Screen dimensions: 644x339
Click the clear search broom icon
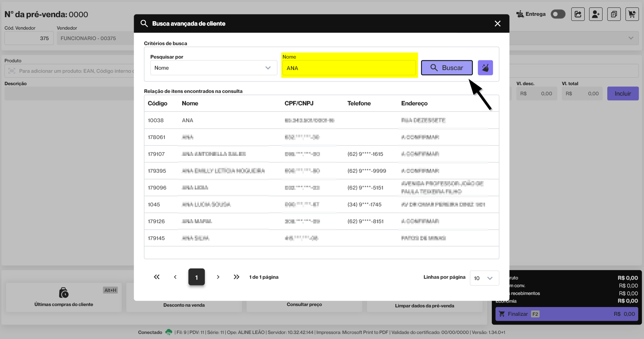(485, 68)
